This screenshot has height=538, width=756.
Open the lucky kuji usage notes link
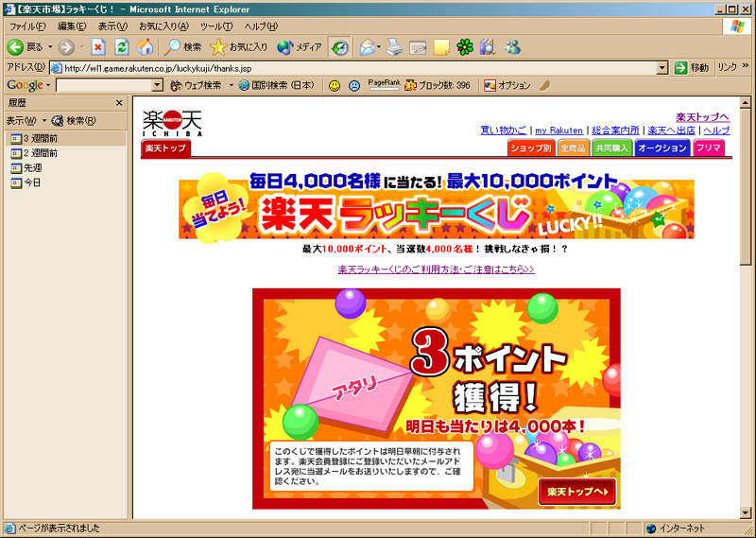click(x=436, y=269)
